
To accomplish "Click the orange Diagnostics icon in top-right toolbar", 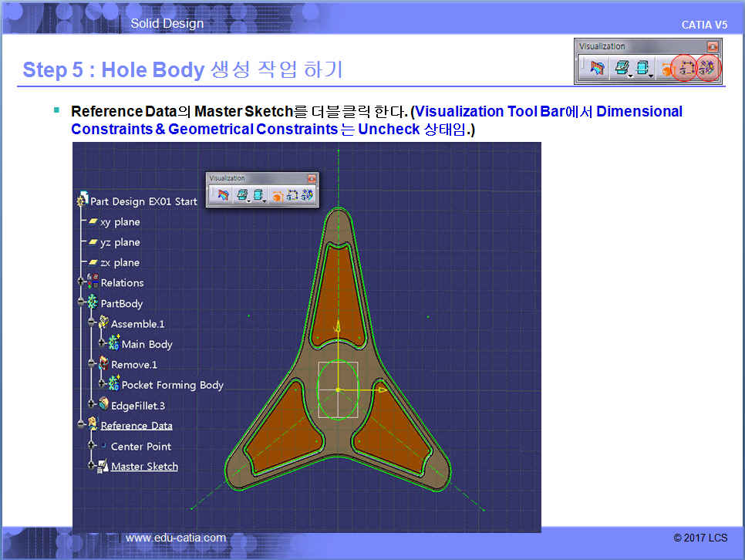I will coord(666,68).
